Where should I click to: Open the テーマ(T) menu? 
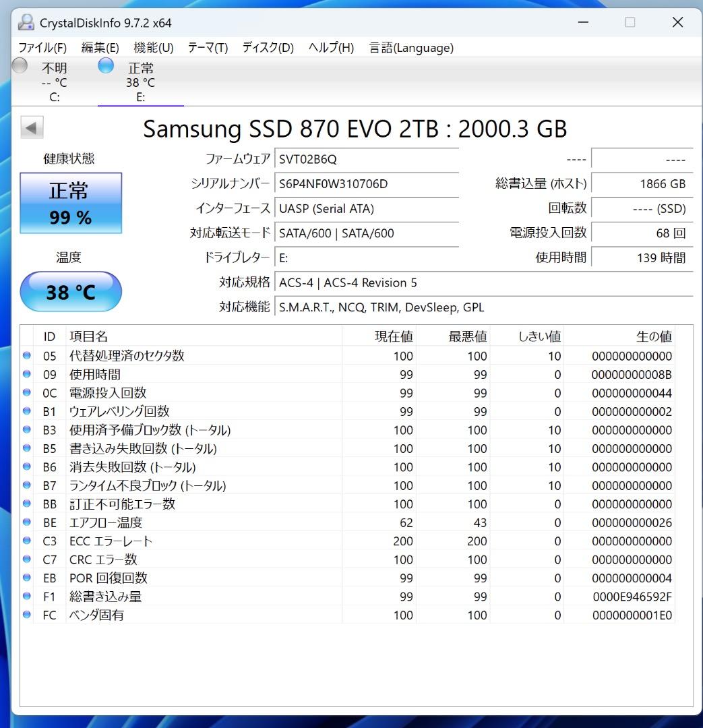pos(208,48)
